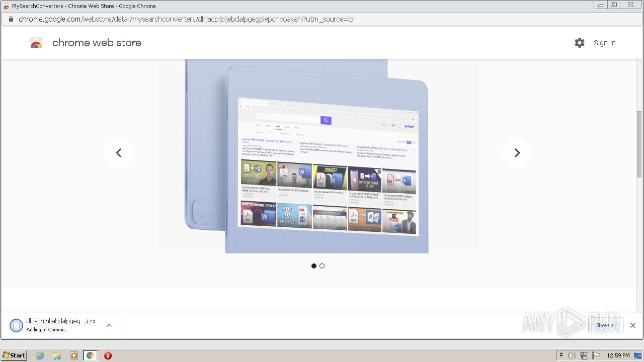Image resolution: width=644 pixels, height=362 pixels.
Task: Open volume control in system tray
Action: coord(572,355)
